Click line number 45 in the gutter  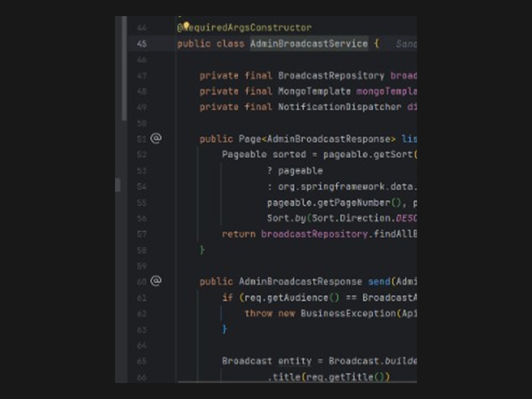pos(142,44)
